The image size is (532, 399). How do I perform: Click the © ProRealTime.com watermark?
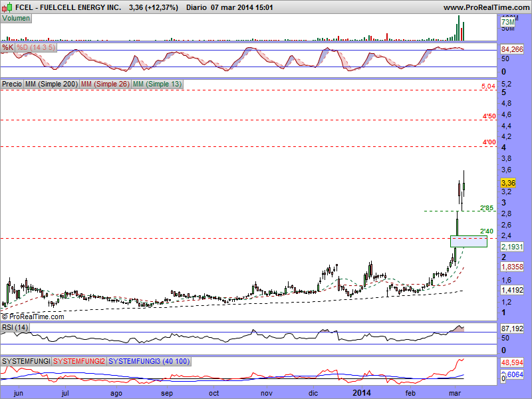point(33,317)
